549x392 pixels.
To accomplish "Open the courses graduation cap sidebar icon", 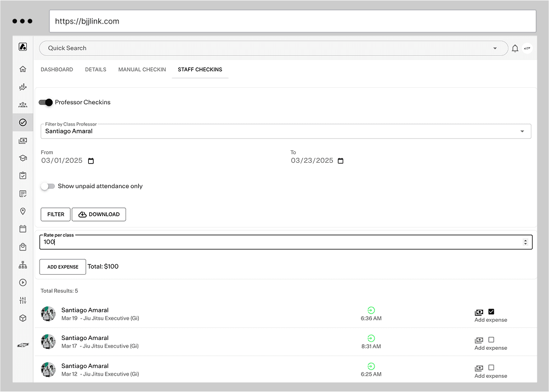I will coord(22,157).
